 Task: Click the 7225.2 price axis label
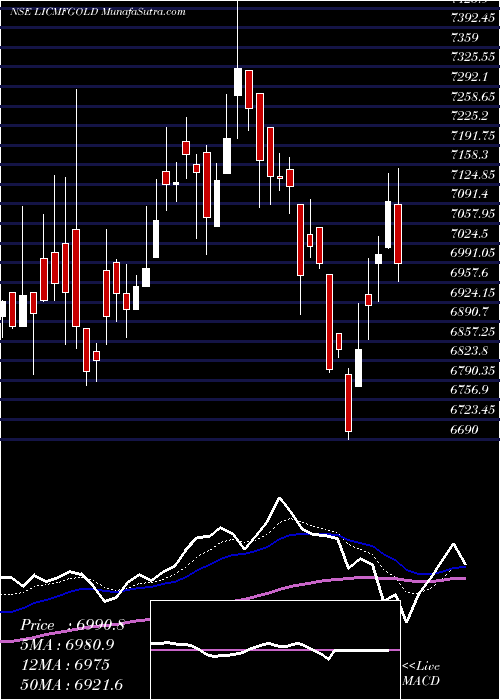click(469, 116)
